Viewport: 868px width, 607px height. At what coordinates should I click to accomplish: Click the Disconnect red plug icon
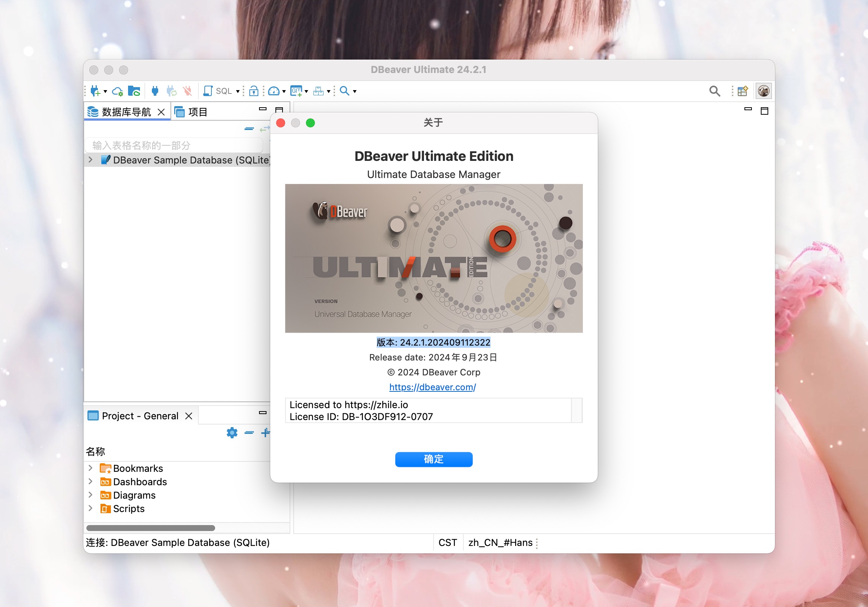(x=188, y=91)
